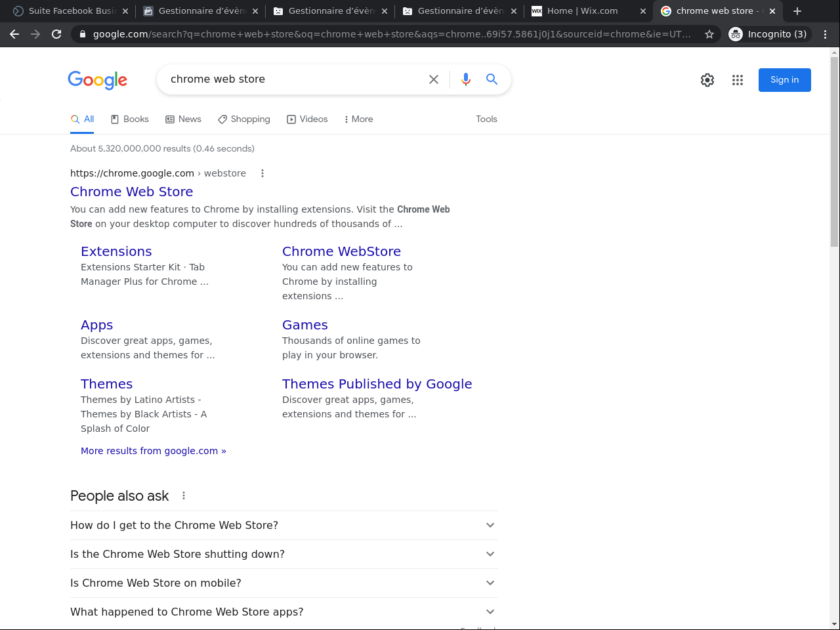Screen dimensions: 840x630
Task: Open a new browser tab
Action: 797,11
